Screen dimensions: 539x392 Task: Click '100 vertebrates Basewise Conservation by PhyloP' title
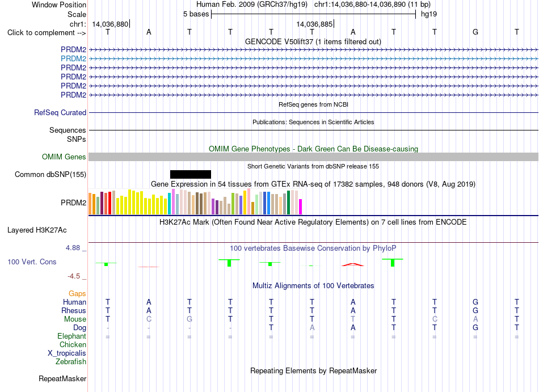(313, 248)
